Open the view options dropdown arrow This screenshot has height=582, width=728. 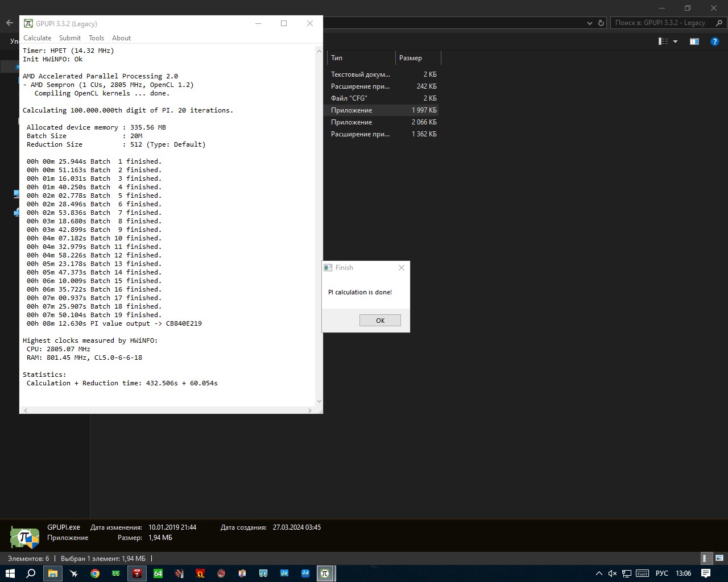[676, 41]
